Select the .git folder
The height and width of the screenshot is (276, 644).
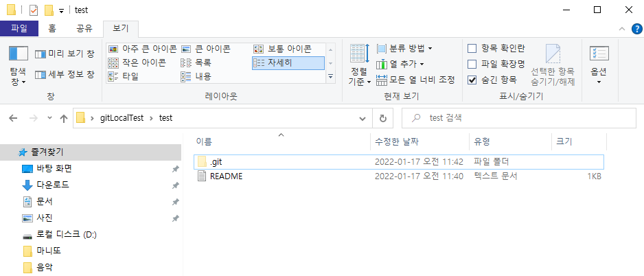398,162
